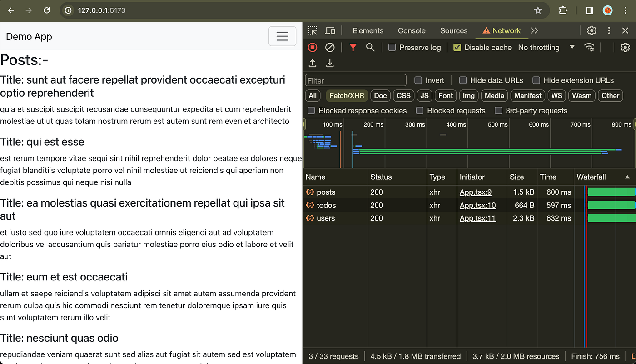Open DevTools settings gear
636x364 pixels.
(591, 31)
